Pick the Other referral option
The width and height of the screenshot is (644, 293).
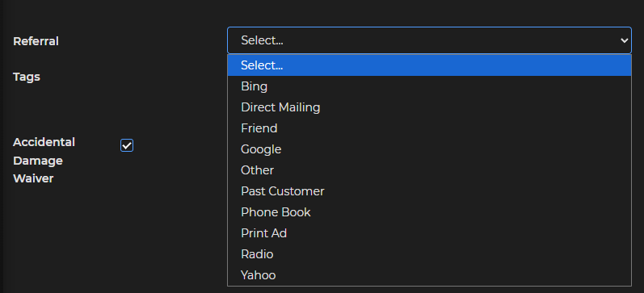(x=429, y=170)
